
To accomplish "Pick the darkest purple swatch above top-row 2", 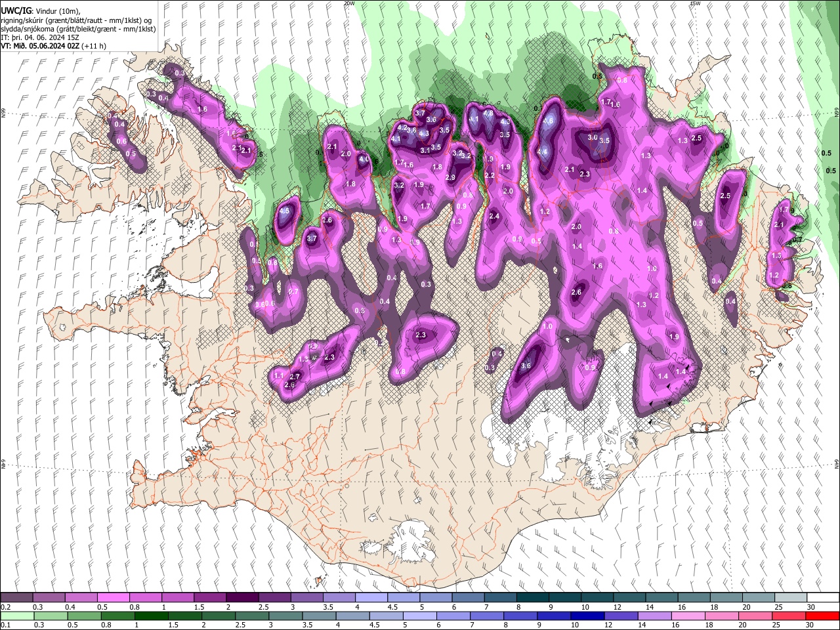I will (x=241, y=597).
